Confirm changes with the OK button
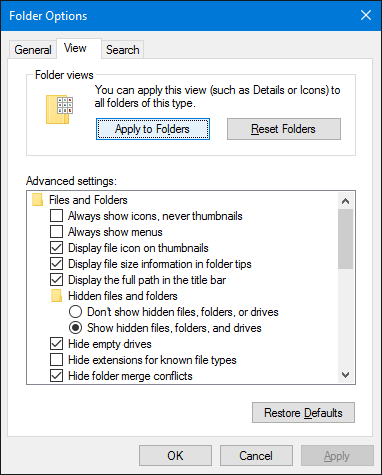This screenshot has width=382, height=475. [x=175, y=455]
